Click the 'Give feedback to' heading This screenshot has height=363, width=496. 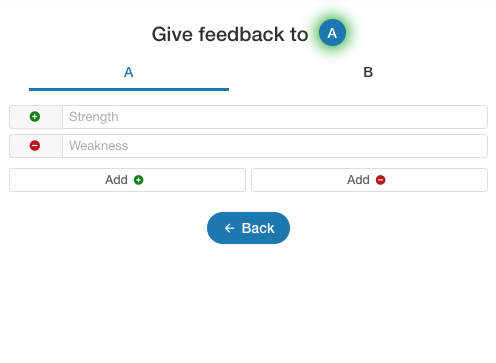pyautogui.click(x=230, y=34)
